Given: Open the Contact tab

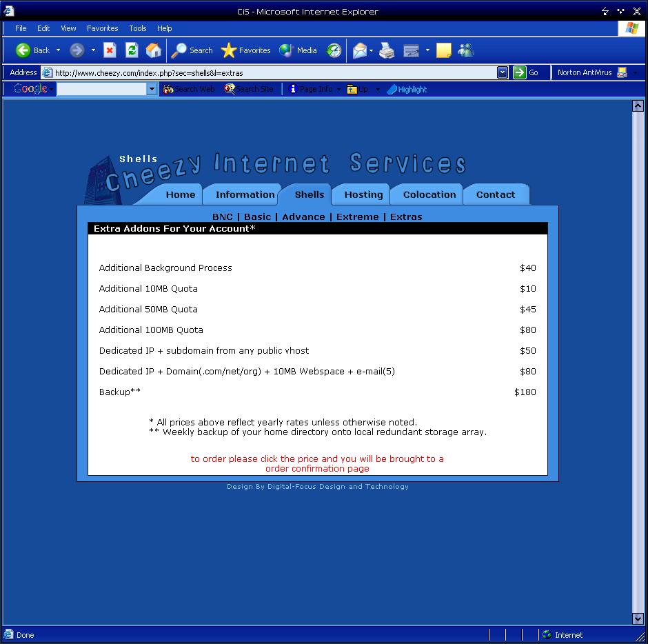Looking at the screenshot, I should (496, 194).
